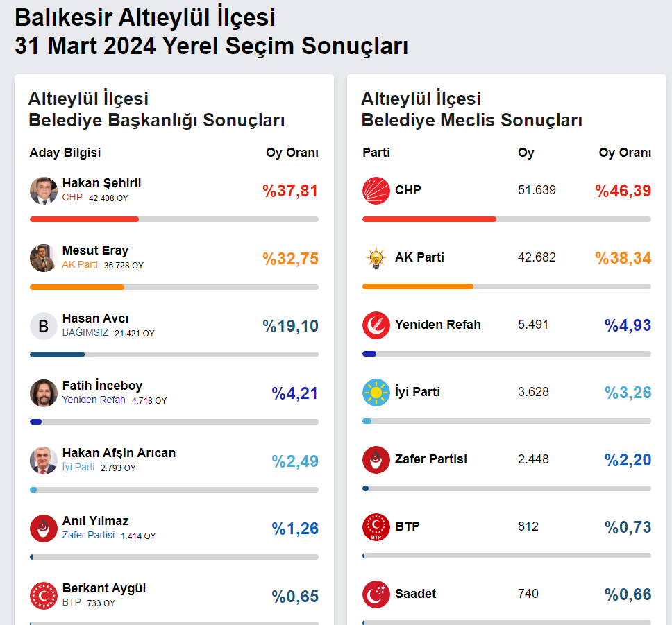Open Mesut Eray's profile photo
672x625 pixels.
pos(43,258)
